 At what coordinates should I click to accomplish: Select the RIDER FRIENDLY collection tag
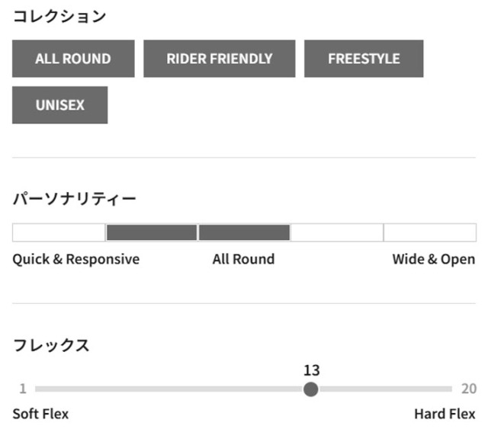[x=220, y=59]
